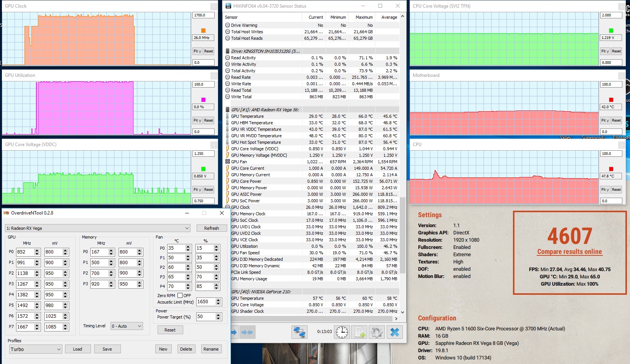Click the GPU Clock row circle icon
The image size is (630, 364).
228,207
